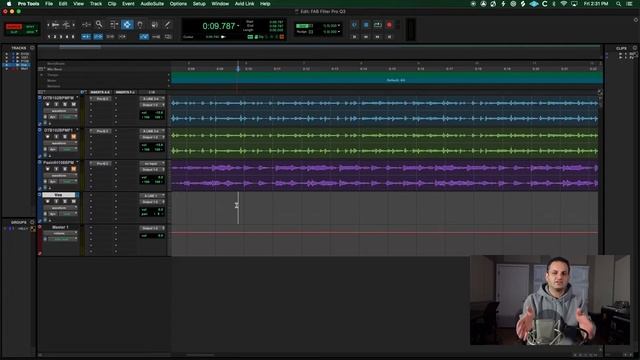Open the Apple menu
Image resolution: width=640 pixels, height=360 pixels.
tap(9, 4)
